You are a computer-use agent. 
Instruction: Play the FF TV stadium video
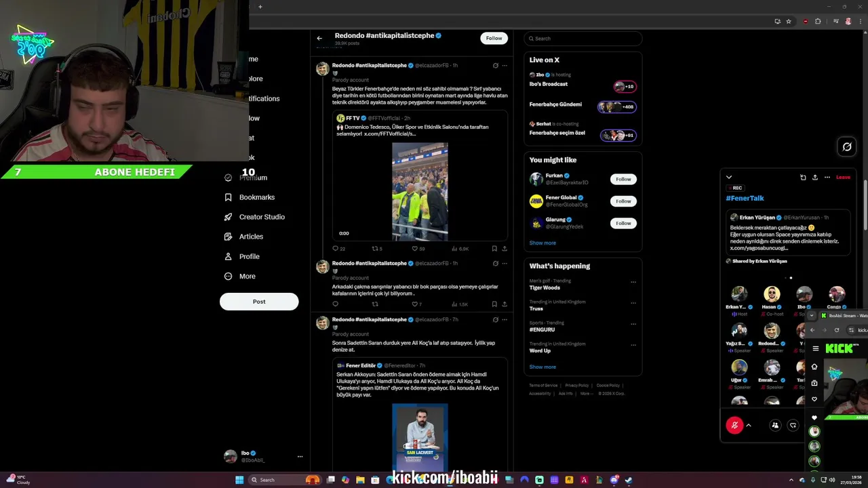coord(420,191)
